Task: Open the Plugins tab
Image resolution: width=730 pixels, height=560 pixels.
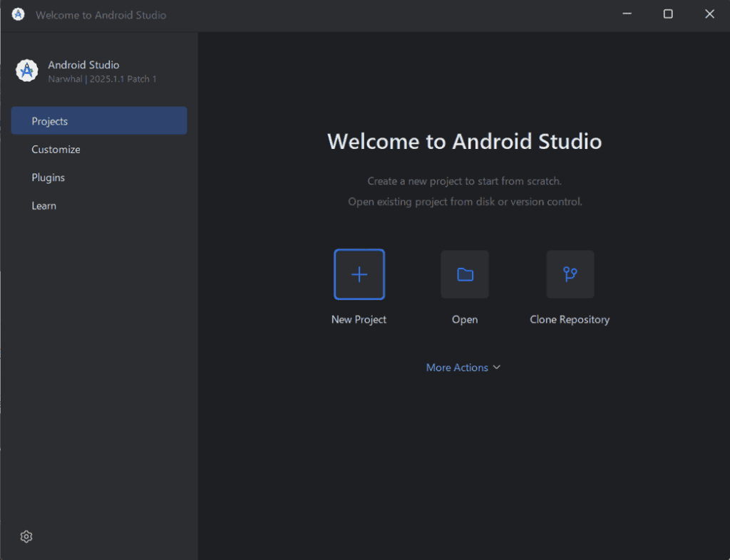Action: coord(99,177)
